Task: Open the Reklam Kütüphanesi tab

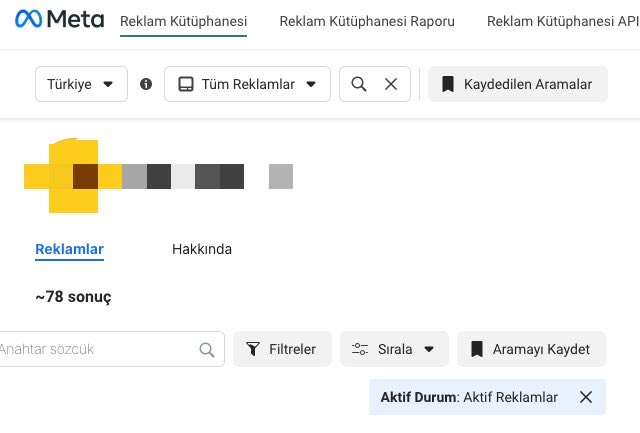Action: pyautogui.click(x=184, y=21)
